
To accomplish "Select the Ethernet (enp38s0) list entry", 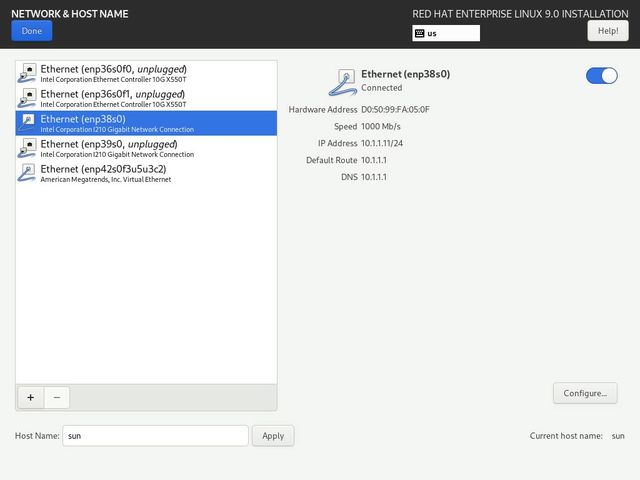I will 146,123.
